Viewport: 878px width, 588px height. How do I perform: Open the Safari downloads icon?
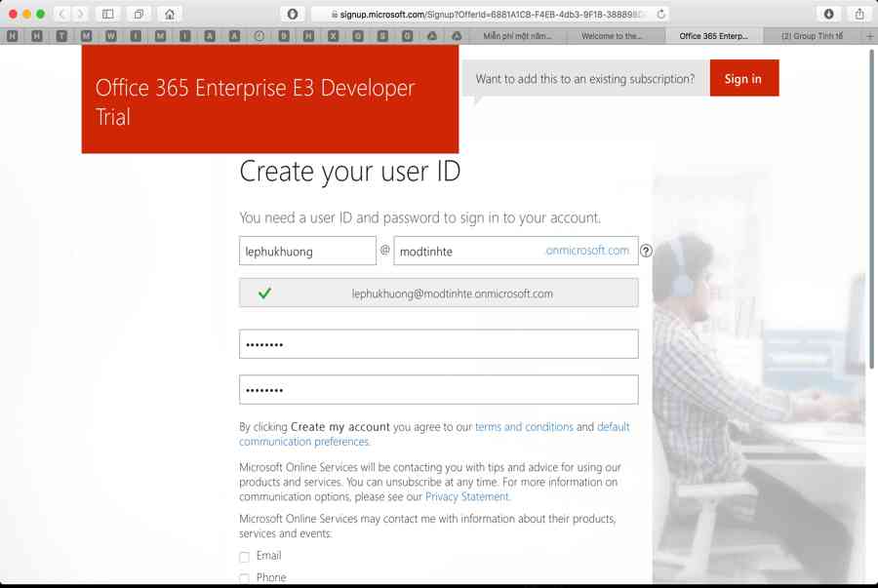828,15
